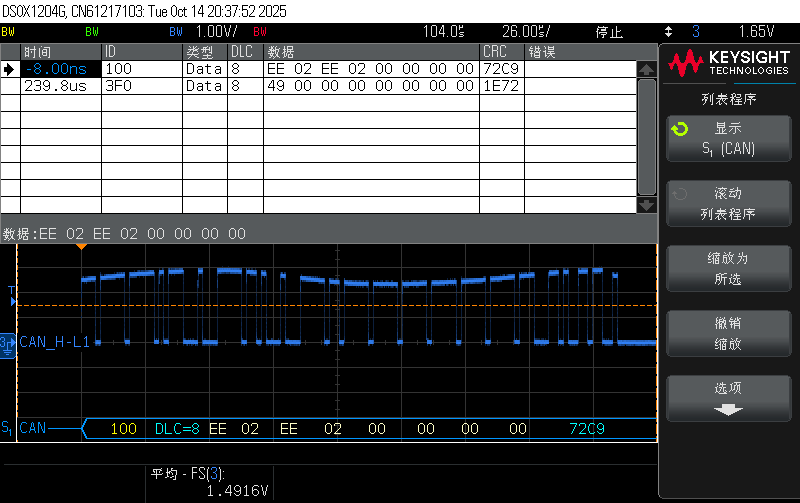
Task: Click the Keysight Technologies logo
Action: click(727, 64)
